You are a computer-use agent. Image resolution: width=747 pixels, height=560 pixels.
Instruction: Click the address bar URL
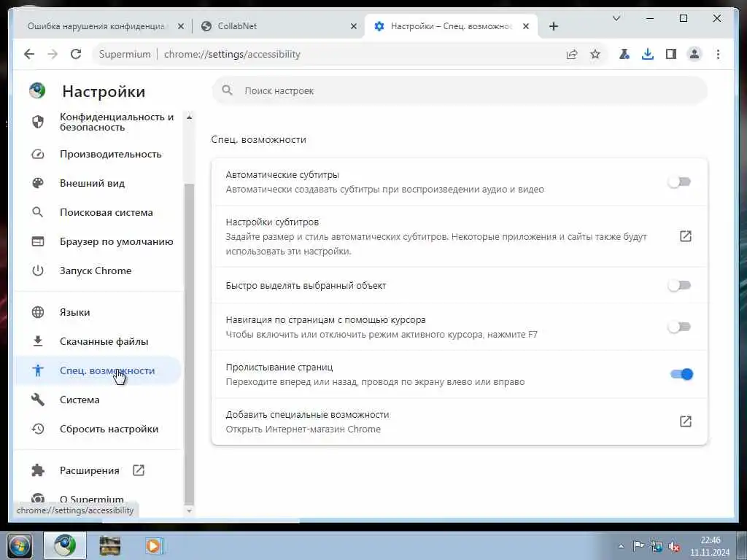point(232,54)
